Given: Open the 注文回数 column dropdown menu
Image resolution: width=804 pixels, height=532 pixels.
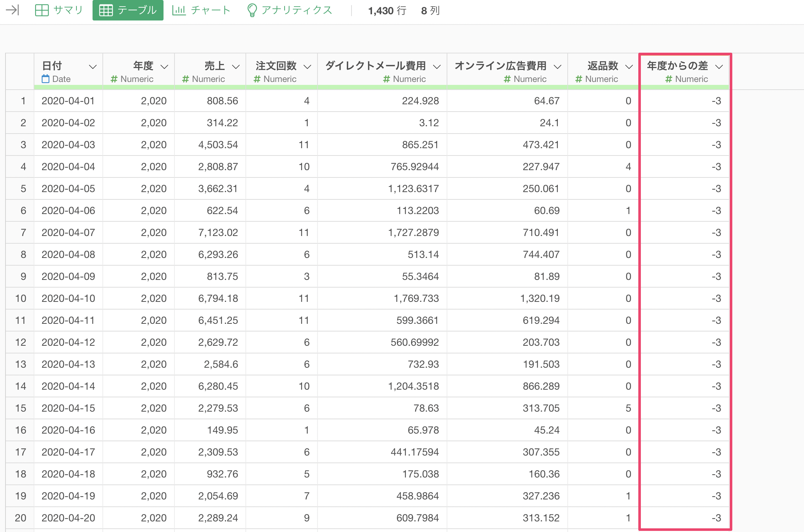Looking at the screenshot, I should coord(308,67).
